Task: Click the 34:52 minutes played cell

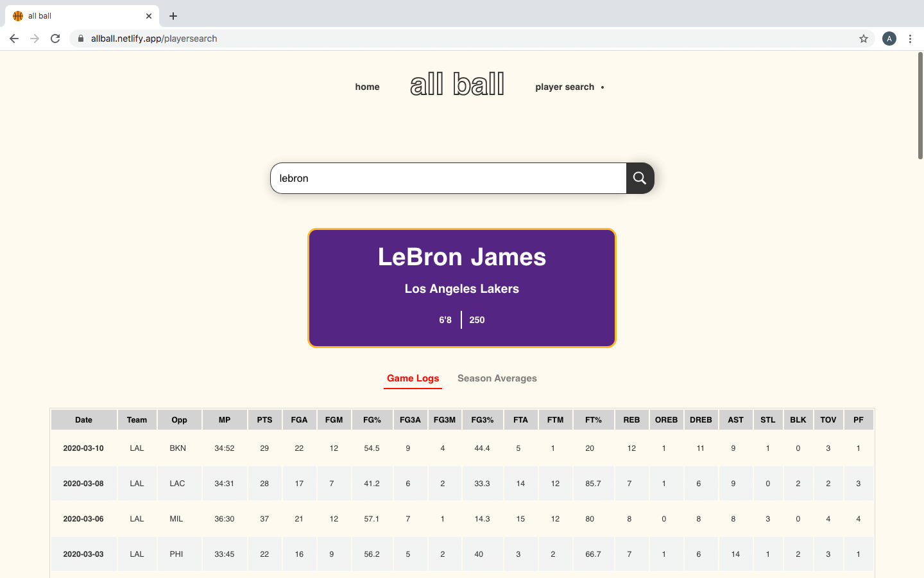Action: coord(225,448)
